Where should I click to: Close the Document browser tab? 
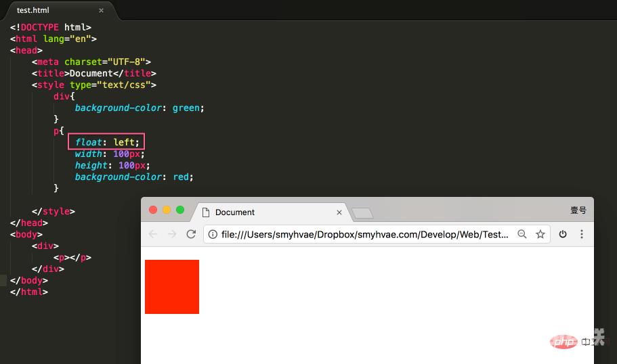(339, 212)
